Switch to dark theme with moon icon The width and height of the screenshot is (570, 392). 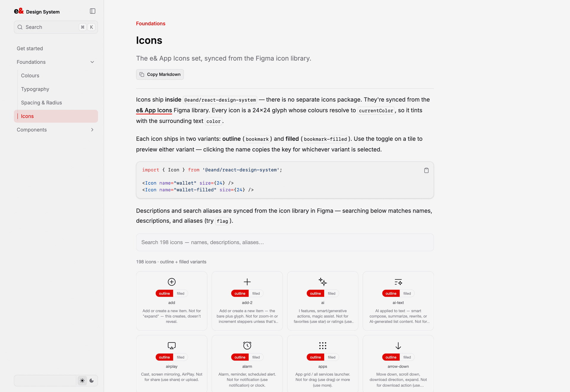coord(92,381)
